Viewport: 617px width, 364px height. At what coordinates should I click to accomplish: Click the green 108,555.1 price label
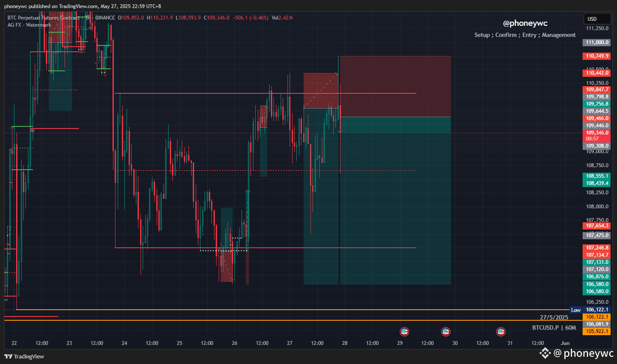click(x=597, y=176)
